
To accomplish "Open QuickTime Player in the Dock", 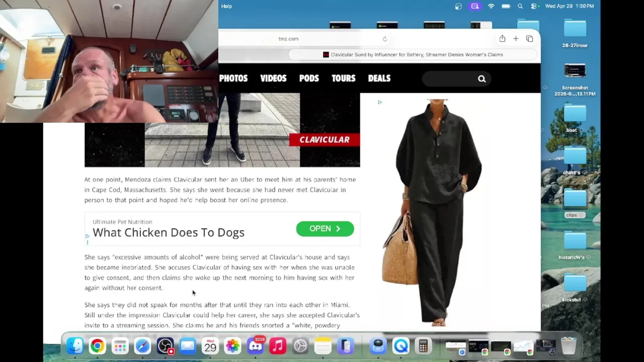I will tap(401, 346).
